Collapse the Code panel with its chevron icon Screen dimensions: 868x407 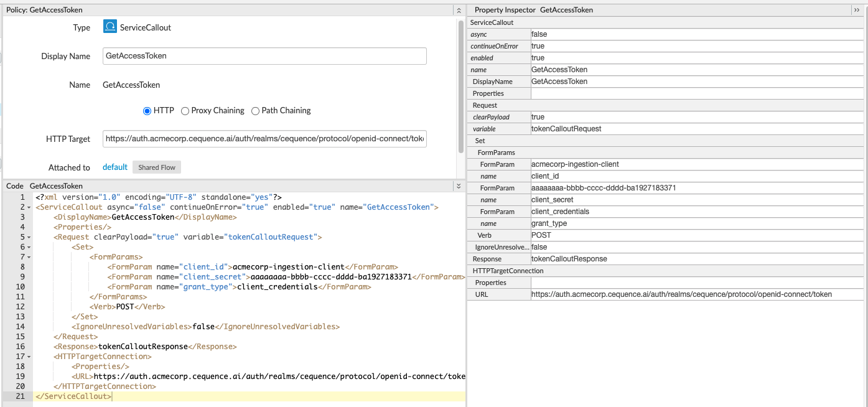(x=459, y=186)
